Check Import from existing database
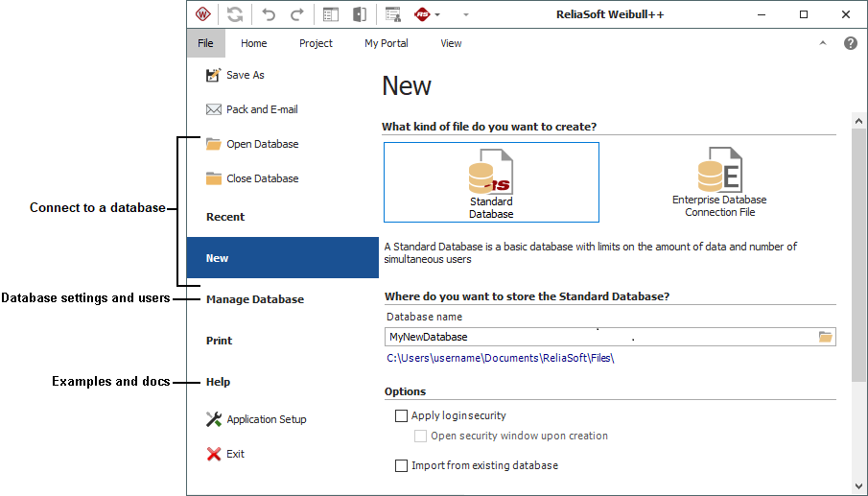 point(402,465)
